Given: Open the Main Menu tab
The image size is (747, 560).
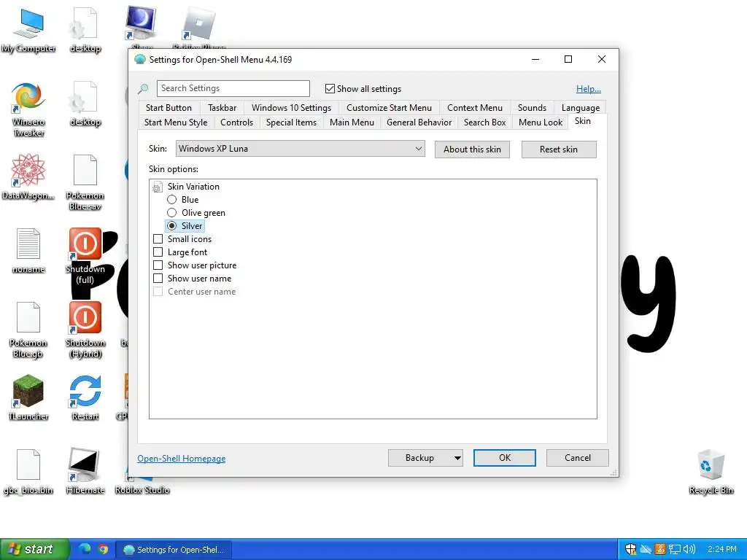Looking at the screenshot, I should (x=352, y=122).
